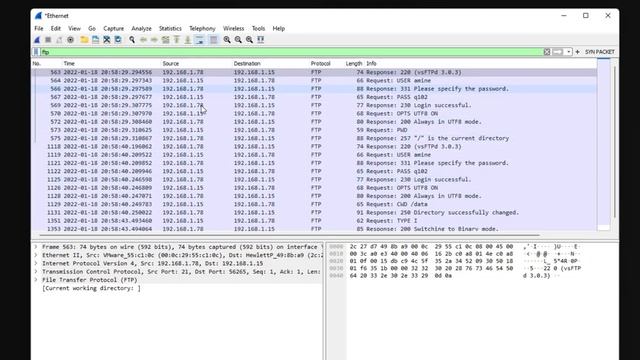Open the Help menu
This screenshot has width=640, height=360.
tap(278, 29)
